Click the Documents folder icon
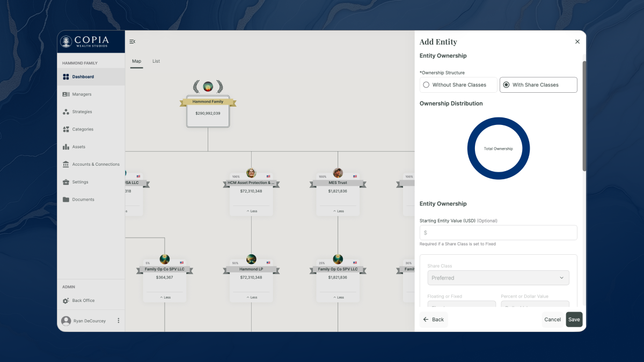Screen dimensions: 644x362 pos(66,200)
